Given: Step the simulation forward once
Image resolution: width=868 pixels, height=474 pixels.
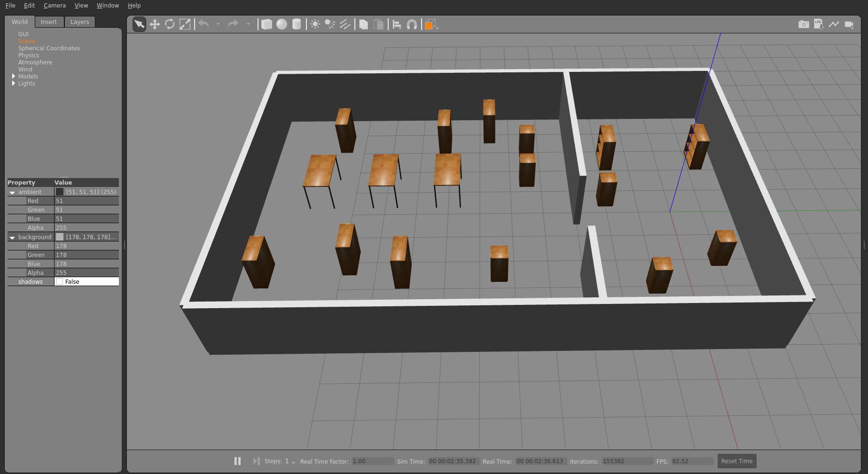Looking at the screenshot, I should 256,461.
